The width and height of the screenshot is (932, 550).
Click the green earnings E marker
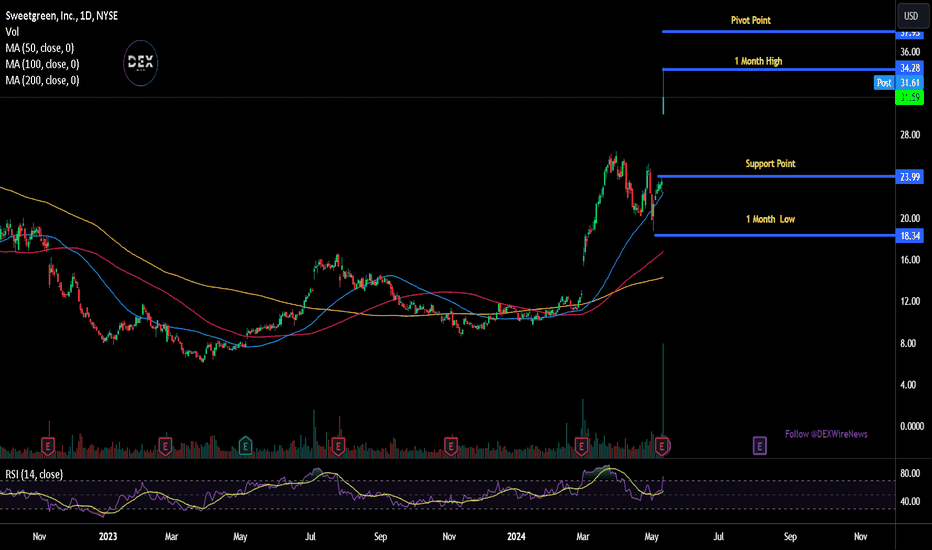(x=245, y=445)
